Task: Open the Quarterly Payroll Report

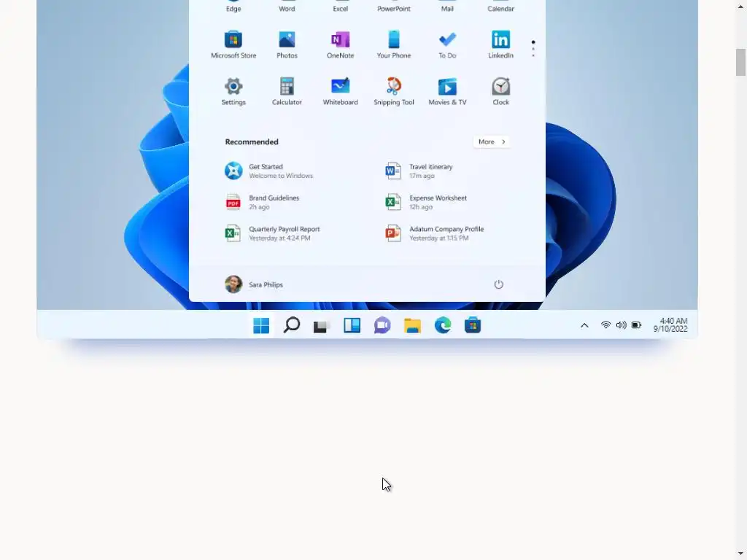Action: pos(273,233)
